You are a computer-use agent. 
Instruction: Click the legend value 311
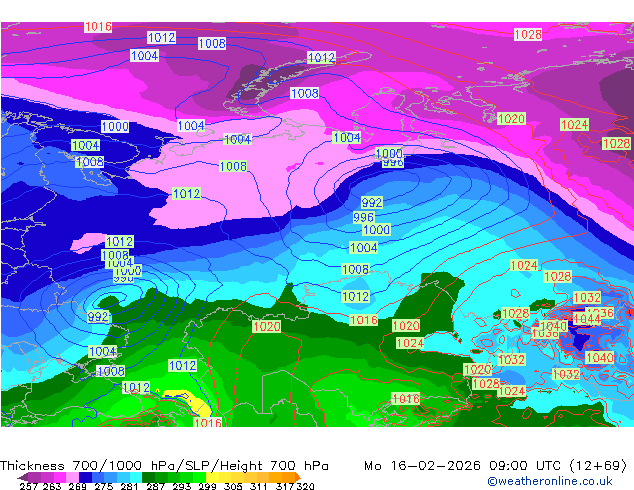259,486
